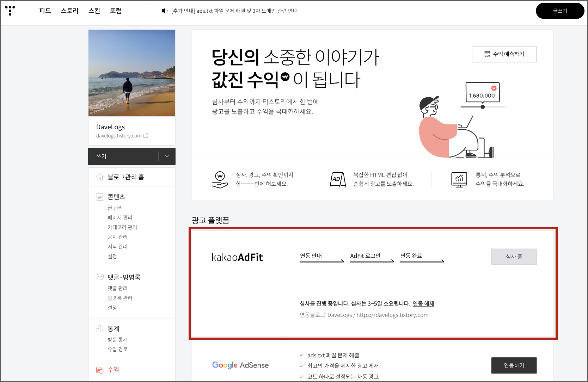Click 'ads.txt 파일 문제 해결' AdSense feature
The width and height of the screenshot is (588, 382).
pyautogui.click(x=333, y=355)
